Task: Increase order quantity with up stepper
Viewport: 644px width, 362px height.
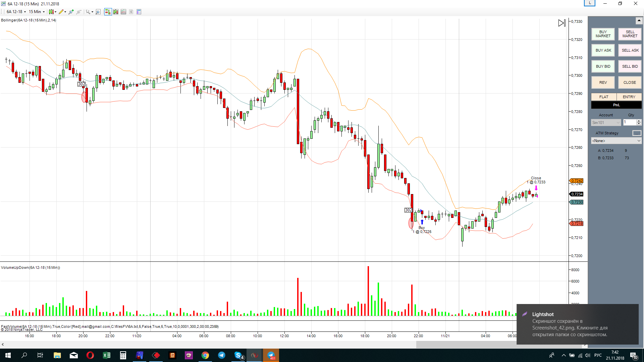Action: pos(639,121)
